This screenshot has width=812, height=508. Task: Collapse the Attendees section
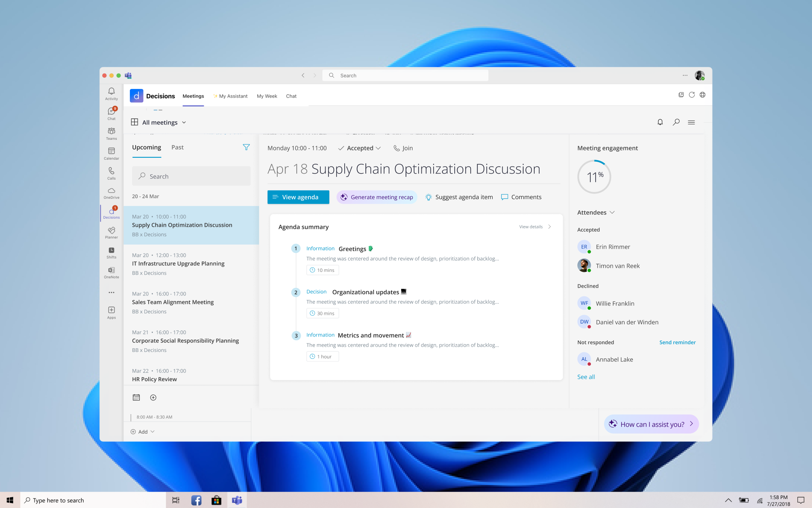click(596, 213)
